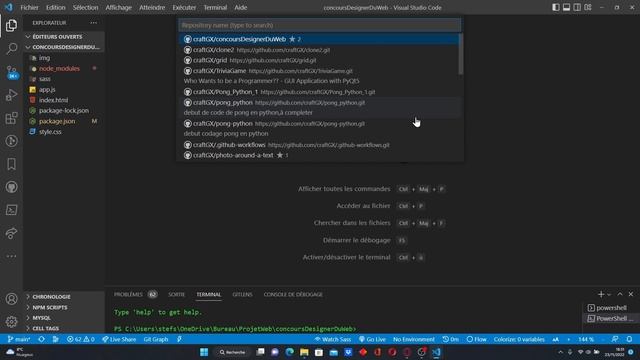
Task: Select craftGX/photo-around-a-text repository
Action: point(319,155)
